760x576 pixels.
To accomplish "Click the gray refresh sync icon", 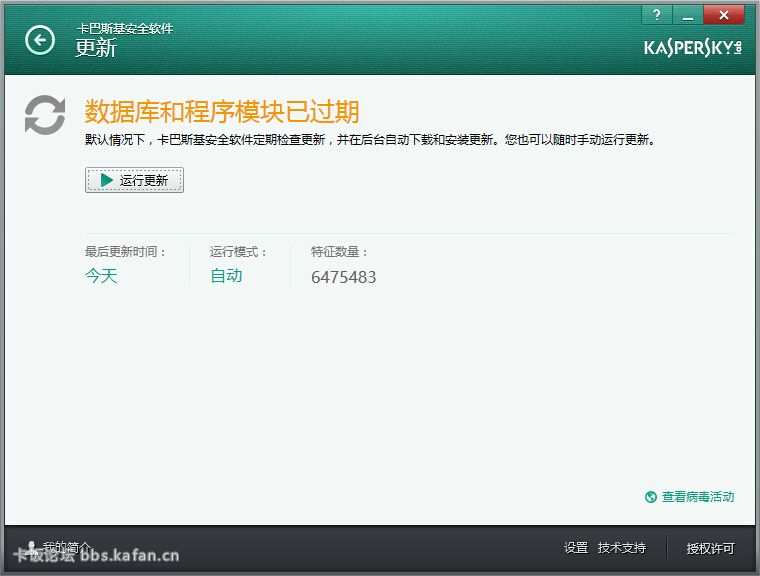I will pyautogui.click(x=45, y=115).
